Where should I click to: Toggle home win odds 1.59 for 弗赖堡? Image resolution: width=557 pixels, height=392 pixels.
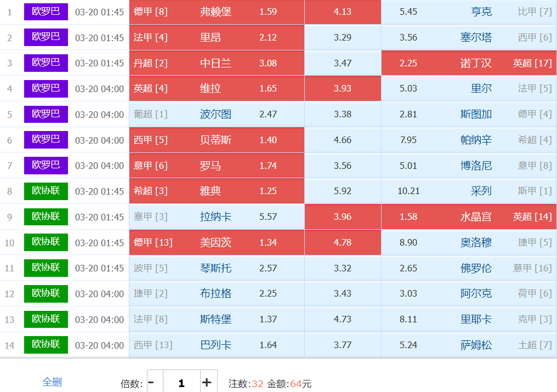[x=268, y=12]
